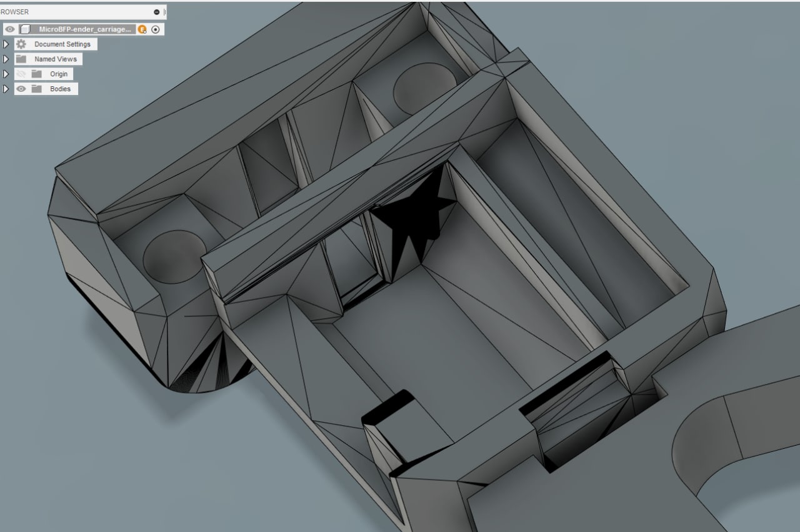Select the Named Views label

tap(56, 59)
